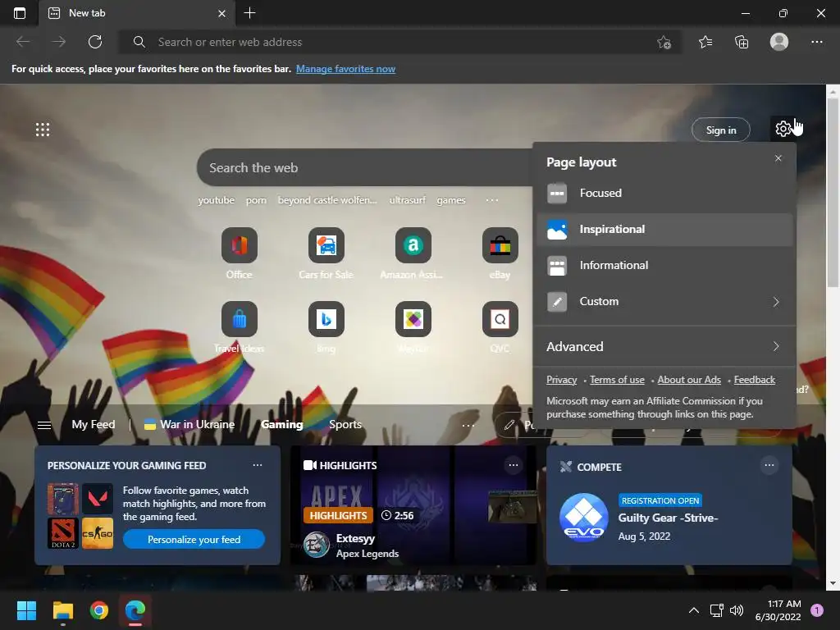
Task: Open the Terms of use link
Action: 617,380
